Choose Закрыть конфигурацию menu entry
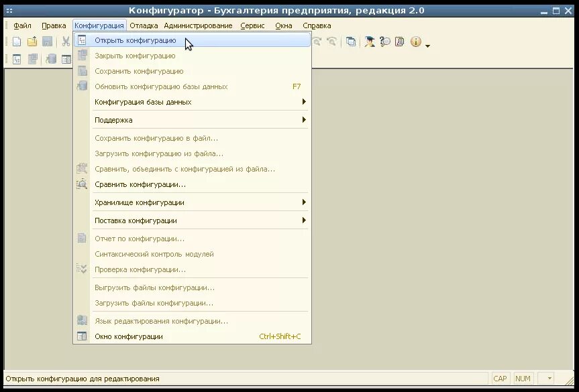Screen dimensions: 579x392 [x=192, y=56]
